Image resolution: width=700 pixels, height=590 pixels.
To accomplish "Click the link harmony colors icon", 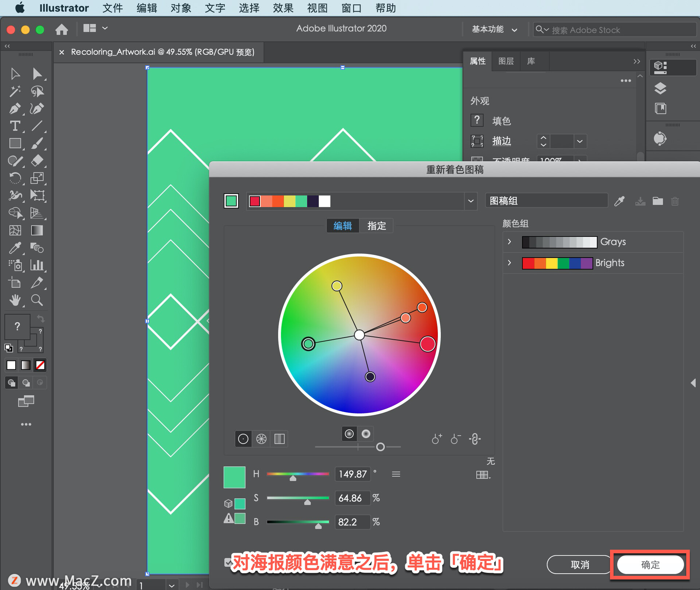I will pyautogui.click(x=475, y=439).
